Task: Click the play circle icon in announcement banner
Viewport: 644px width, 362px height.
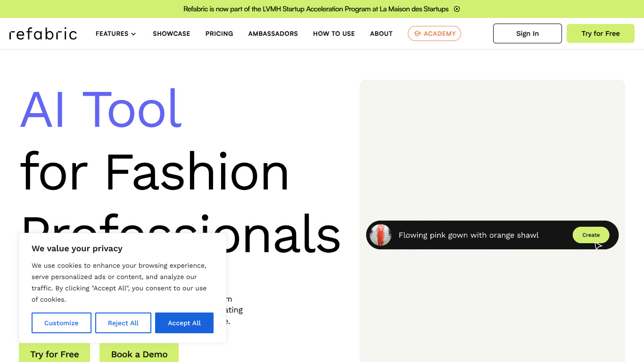Action: (x=457, y=9)
